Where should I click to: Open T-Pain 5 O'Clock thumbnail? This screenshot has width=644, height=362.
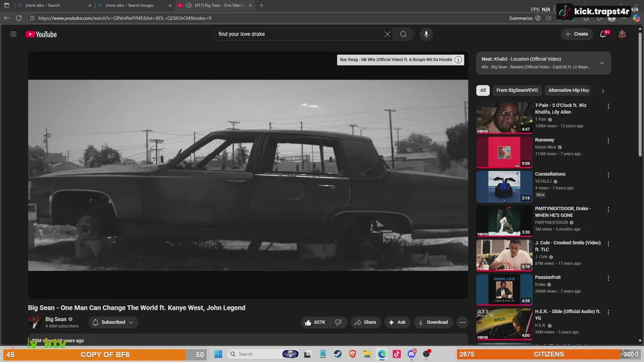[504, 118]
